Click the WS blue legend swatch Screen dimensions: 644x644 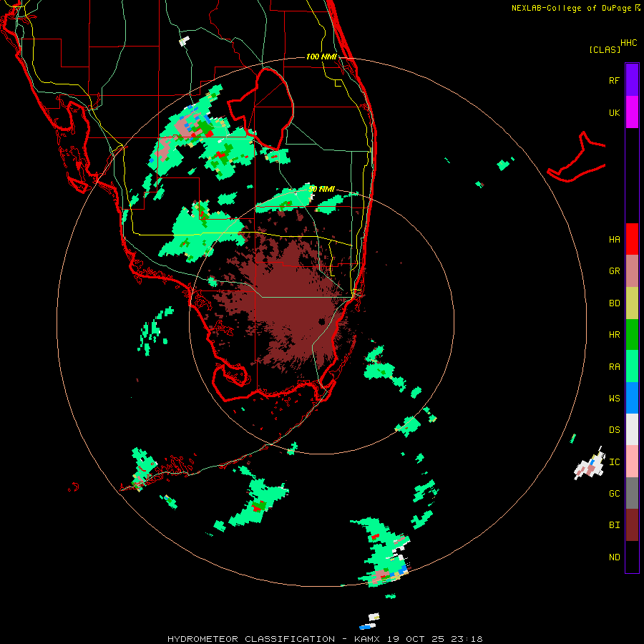point(632,398)
